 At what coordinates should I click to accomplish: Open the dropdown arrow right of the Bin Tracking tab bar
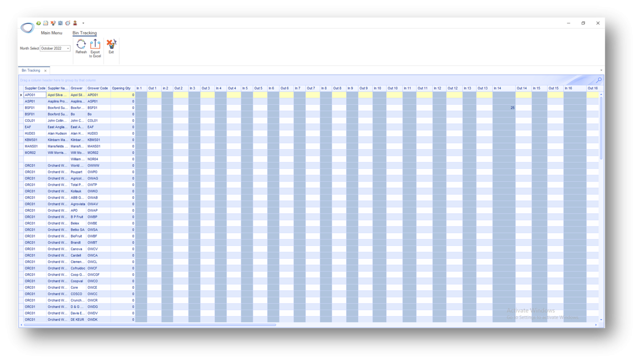pyautogui.click(x=602, y=70)
